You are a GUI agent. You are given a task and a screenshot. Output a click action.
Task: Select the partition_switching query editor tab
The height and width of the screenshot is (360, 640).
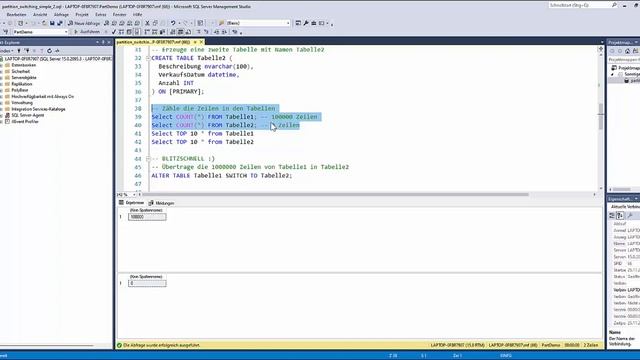pyautogui.click(x=153, y=42)
